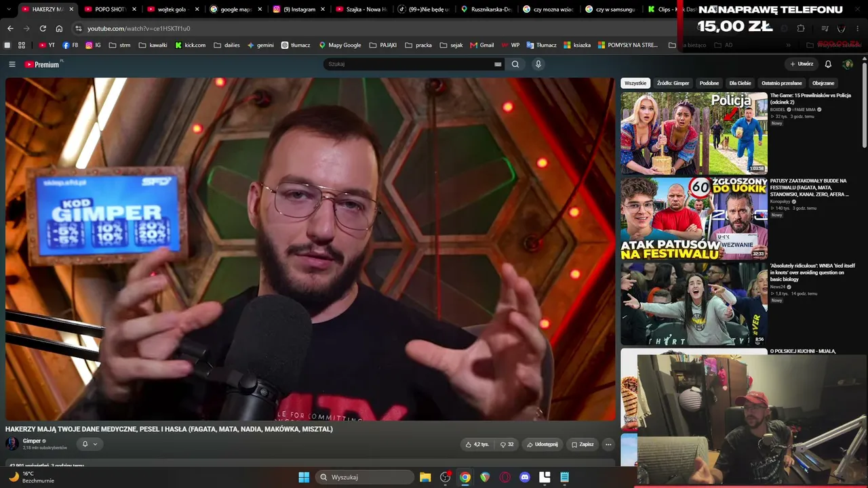This screenshot has height=488, width=868.
Task: Open the gemini bookmark
Action: [260, 45]
